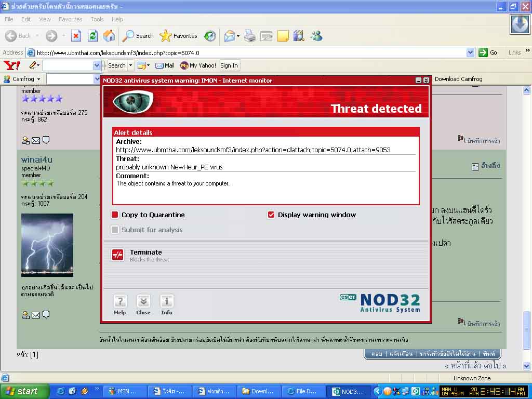532x399 pixels.
Task: Go to the Home page icon
Action: pos(109,36)
